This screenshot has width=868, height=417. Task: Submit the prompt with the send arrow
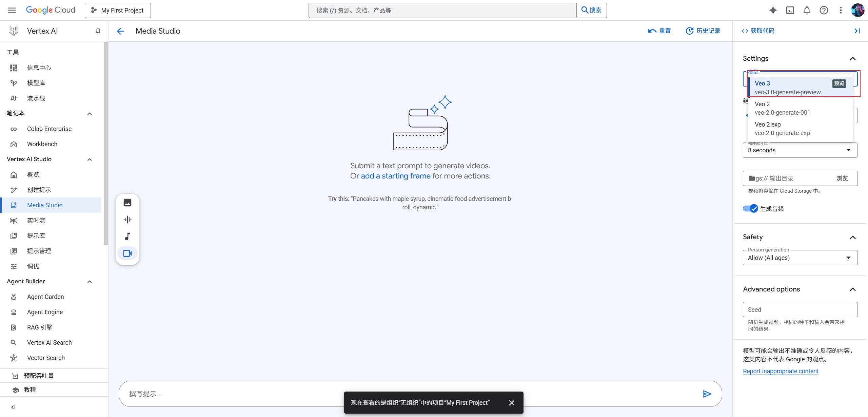[707, 394]
